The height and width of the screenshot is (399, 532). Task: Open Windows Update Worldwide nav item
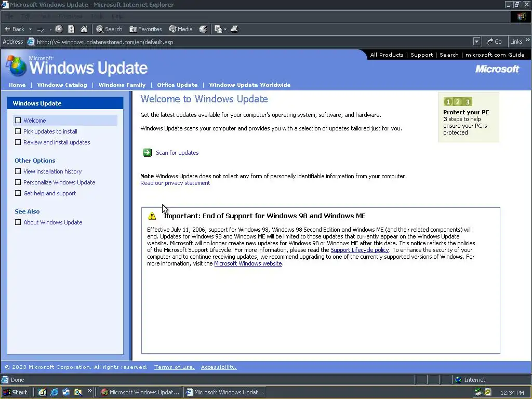(x=250, y=85)
